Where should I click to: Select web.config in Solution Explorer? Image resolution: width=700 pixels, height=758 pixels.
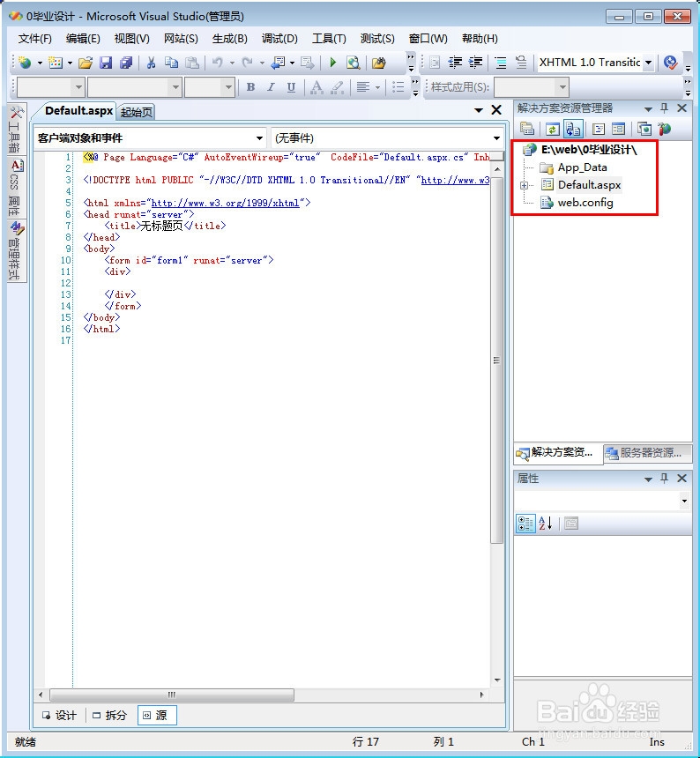point(585,203)
